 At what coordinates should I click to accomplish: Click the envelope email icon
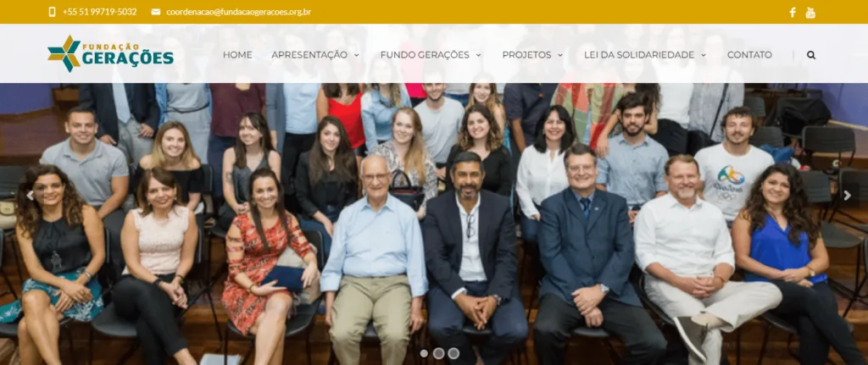point(156,12)
